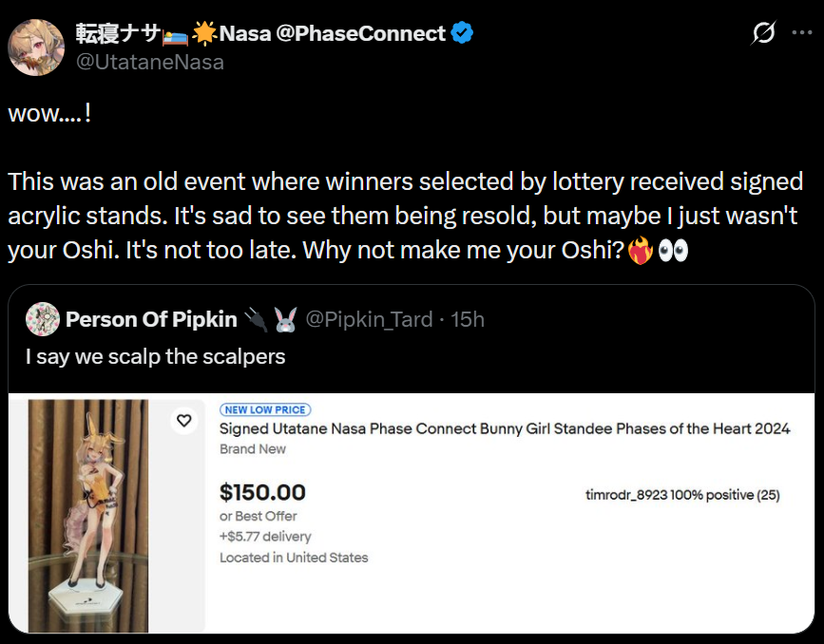Open the Person Of Pipkin profile name

point(151,319)
